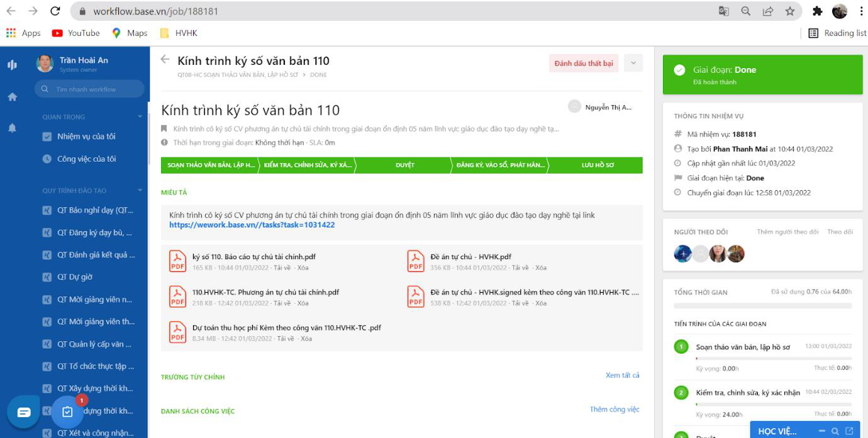Image resolution: width=868 pixels, height=438 pixels.
Task: Open PDF icon for Đề án tự chủ - HVHK.pdf
Action: [416, 261]
